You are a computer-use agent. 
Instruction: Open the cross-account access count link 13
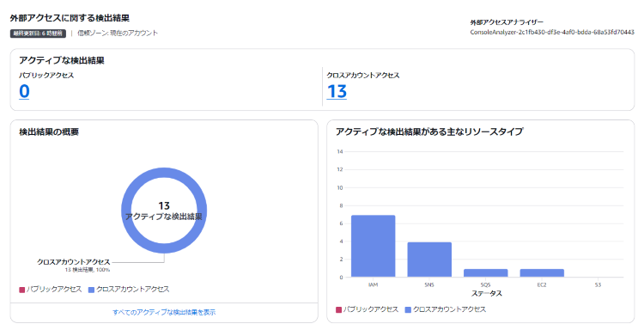tap(337, 91)
